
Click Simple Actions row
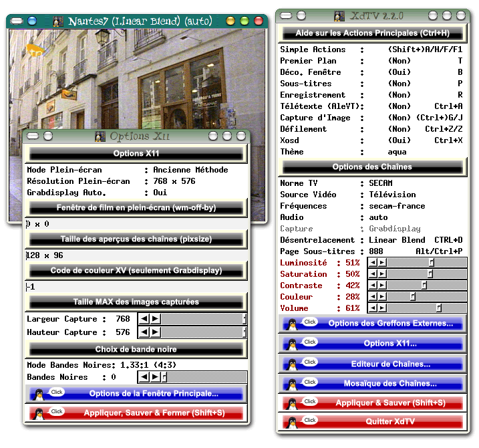[x=371, y=49]
